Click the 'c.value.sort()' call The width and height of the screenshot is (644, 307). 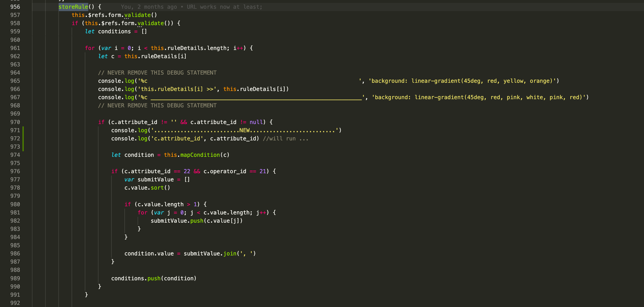[x=147, y=188]
